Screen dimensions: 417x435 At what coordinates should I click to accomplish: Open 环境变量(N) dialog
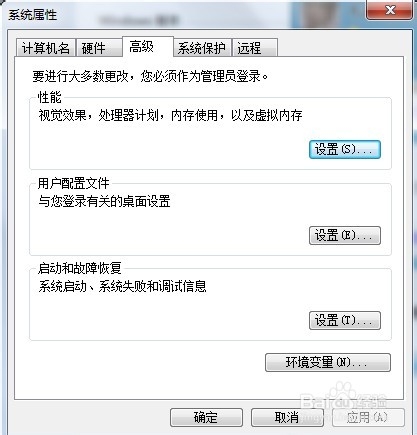pos(328,362)
